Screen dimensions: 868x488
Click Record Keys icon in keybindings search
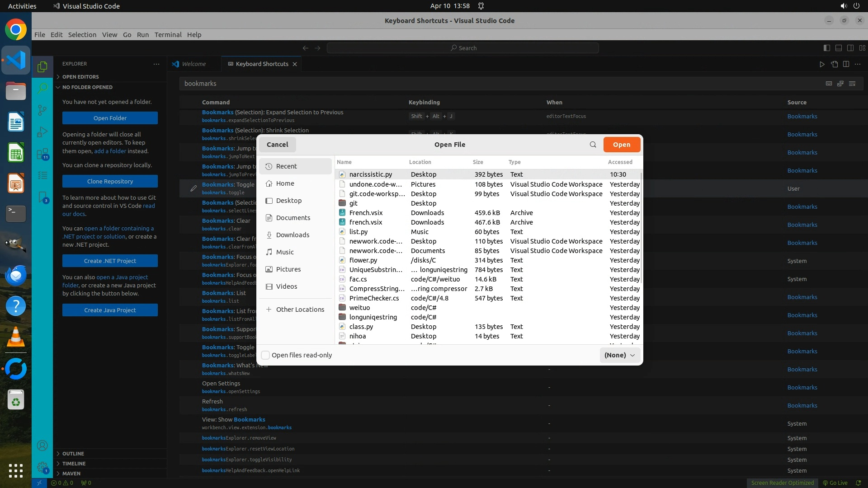(x=829, y=84)
